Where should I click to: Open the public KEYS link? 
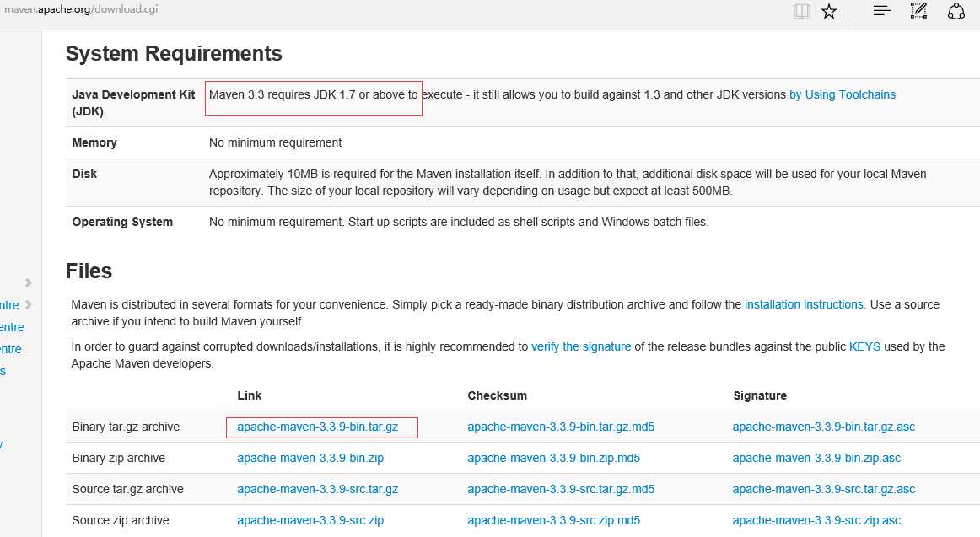[x=864, y=346]
